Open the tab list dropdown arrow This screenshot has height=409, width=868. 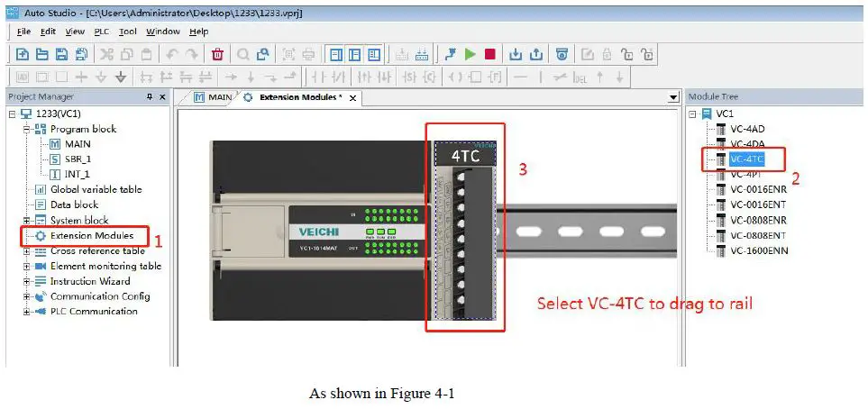(x=673, y=98)
